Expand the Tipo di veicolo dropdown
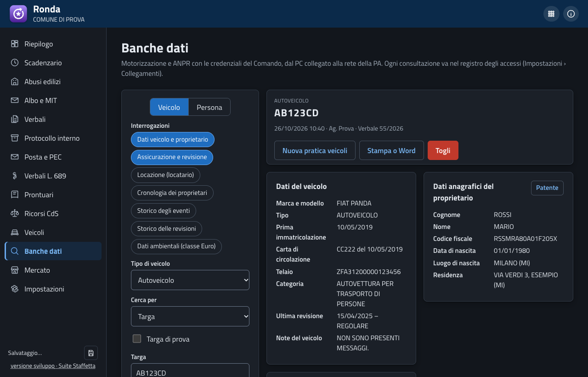Viewport: 588px width, 377px height. pyautogui.click(x=190, y=280)
